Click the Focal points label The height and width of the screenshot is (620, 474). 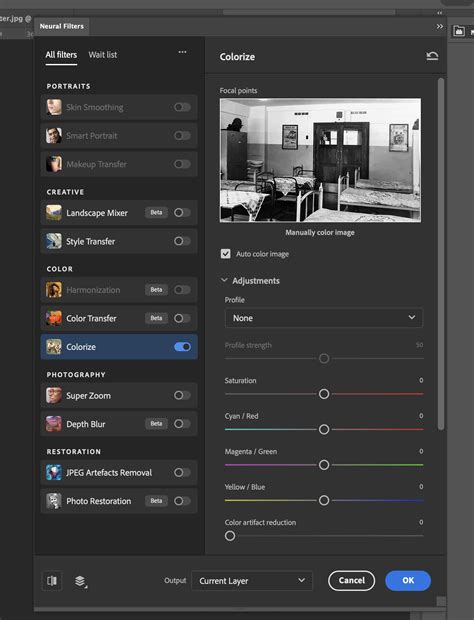click(x=238, y=91)
